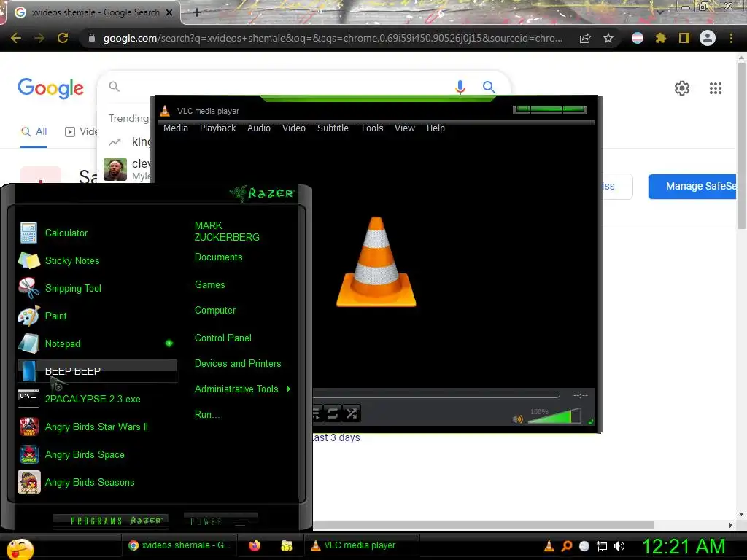Viewport: 747px width, 560px height.
Task: Open MARK ZUCKERBERG user folder
Action: [x=227, y=231]
